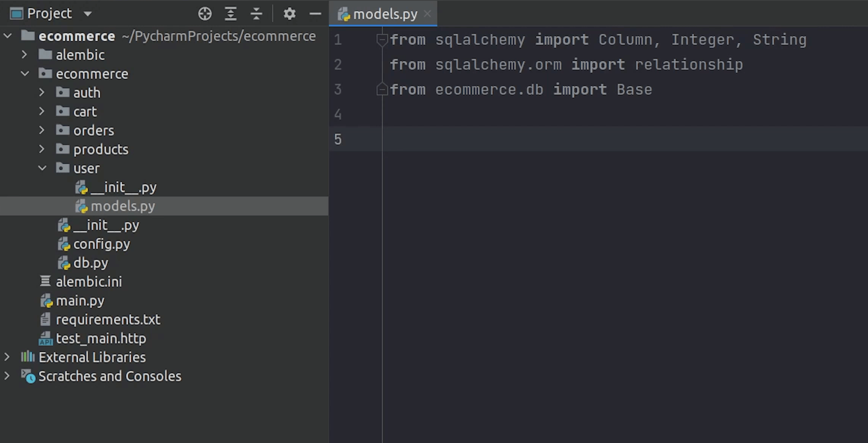The height and width of the screenshot is (443, 868).
Task: Expand Scratches and Consoles node
Action: (x=7, y=376)
